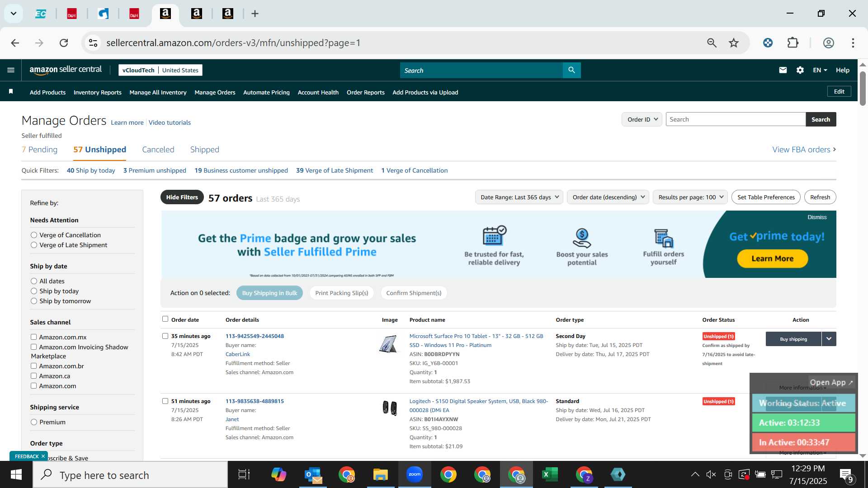Open the EN language dropdown

[820, 70]
